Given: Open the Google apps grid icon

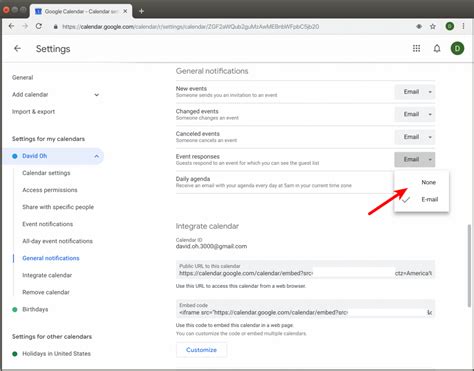Looking at the screenshot, I should click(416, 49).
